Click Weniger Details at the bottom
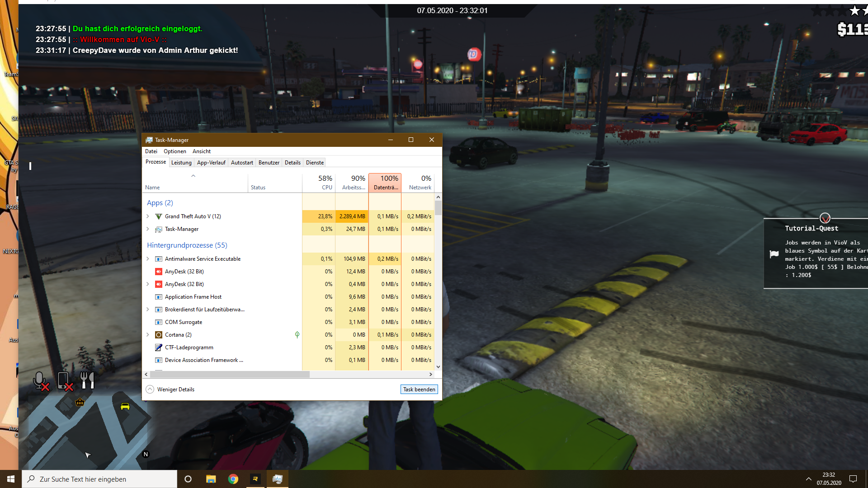This screenshot has height=488, width=868. point(175,389)
